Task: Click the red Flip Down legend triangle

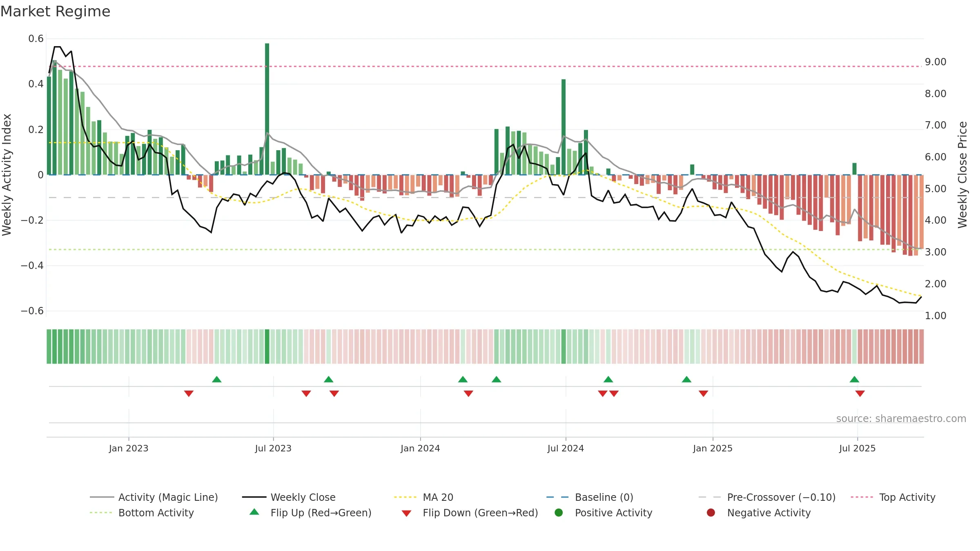Action: click(x=406, y=513)
